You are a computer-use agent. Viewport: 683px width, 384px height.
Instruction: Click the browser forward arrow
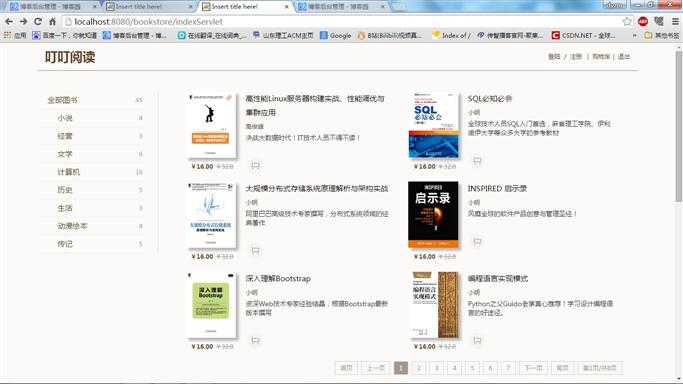(23, 21)
